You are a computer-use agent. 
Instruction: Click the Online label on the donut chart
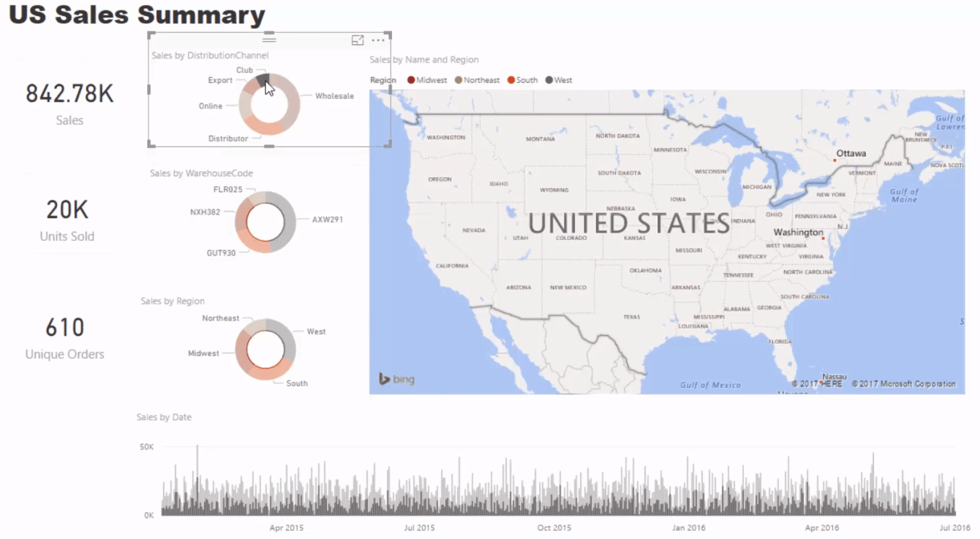coord(210,106)
